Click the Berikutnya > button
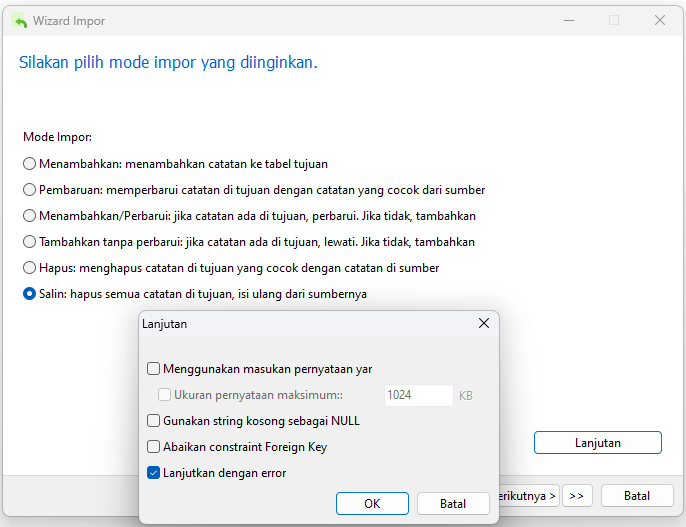686x527 pixels. coord(529,496)
